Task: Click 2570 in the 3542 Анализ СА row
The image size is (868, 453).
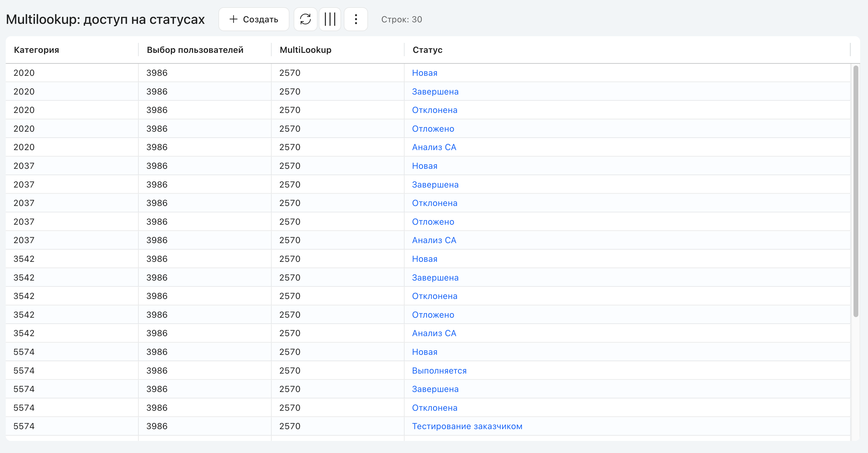Action: tap(290, 333)
